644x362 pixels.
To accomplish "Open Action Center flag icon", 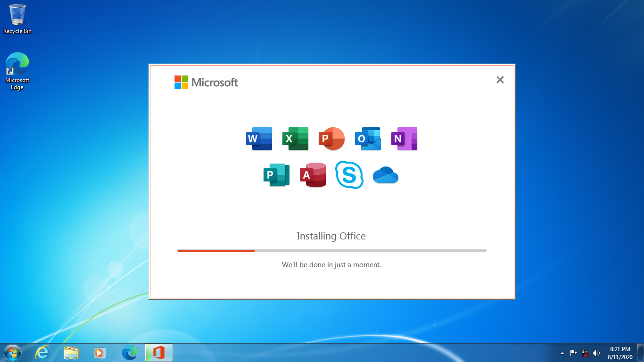I will [x=574, y=353].
